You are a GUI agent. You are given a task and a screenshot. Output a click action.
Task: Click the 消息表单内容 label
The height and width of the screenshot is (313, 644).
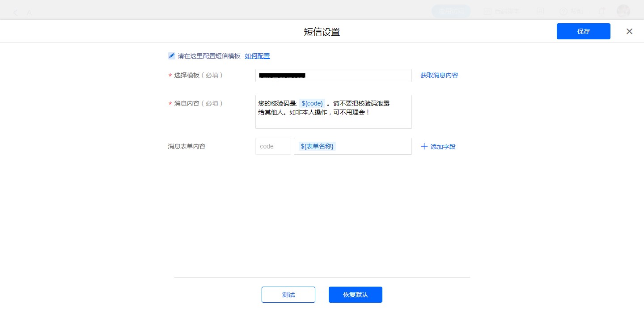click(x=186, y=146)
